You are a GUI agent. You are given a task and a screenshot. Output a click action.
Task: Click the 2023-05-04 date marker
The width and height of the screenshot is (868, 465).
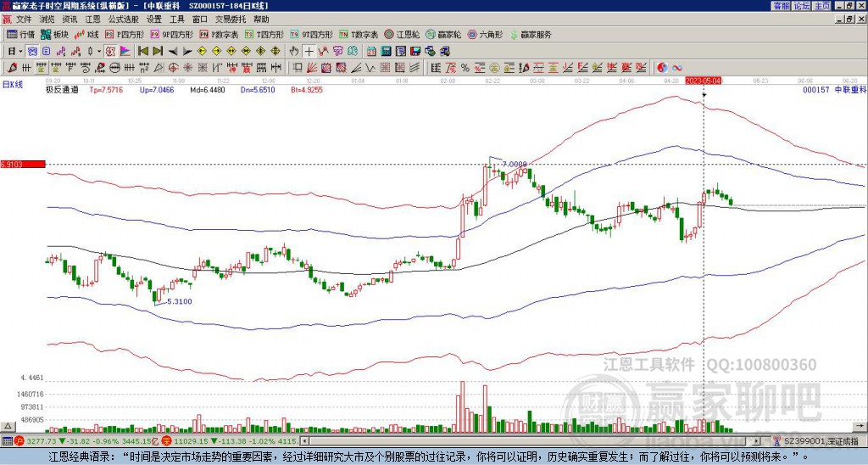(704, 81)
